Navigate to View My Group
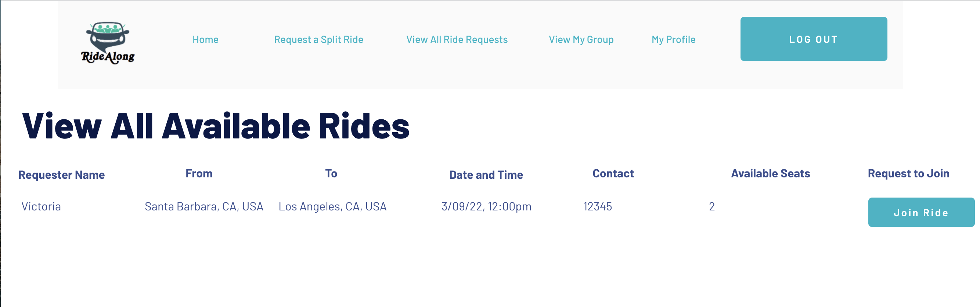The width and height of the screenshot is (980, 307). click(x=580, y=40)
